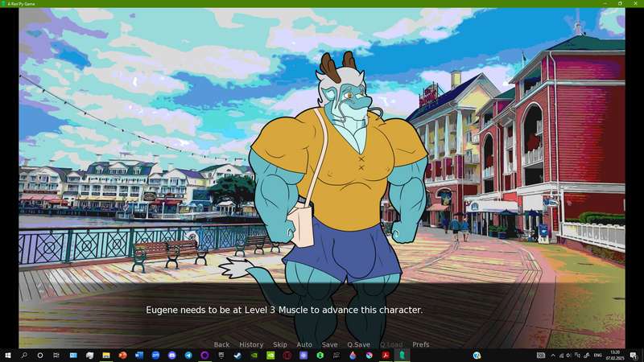This screenshot has width=644, height=362.
Task: Quick save with Q.Save
Action: [358, 344]
